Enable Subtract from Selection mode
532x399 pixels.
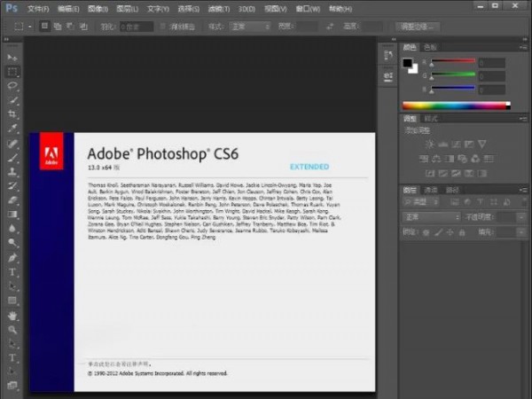pyautogui.click(x=70, y=26)
